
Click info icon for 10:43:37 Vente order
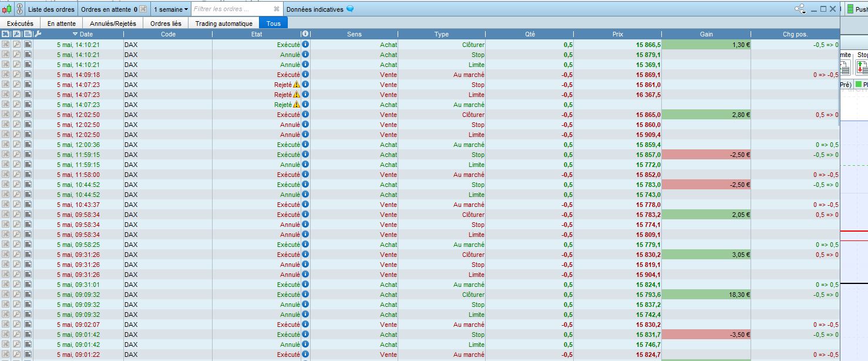click(305, 205)
